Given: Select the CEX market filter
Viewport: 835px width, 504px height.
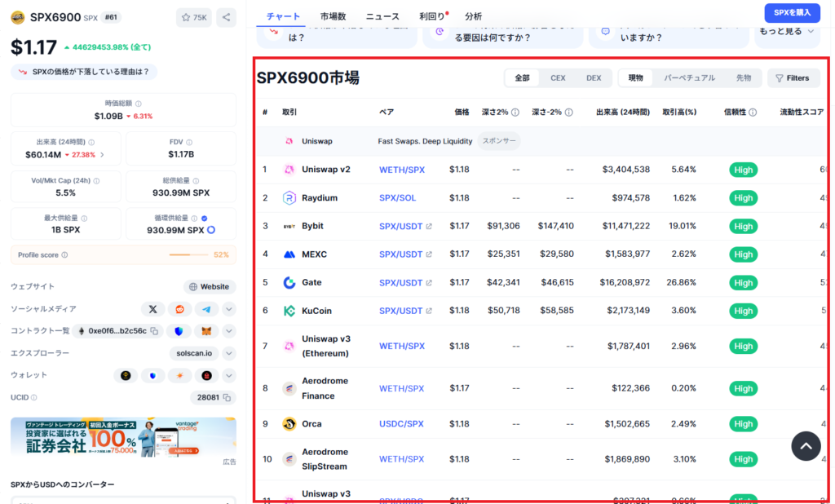Looking at the screenshot, I should pos(558,78).
